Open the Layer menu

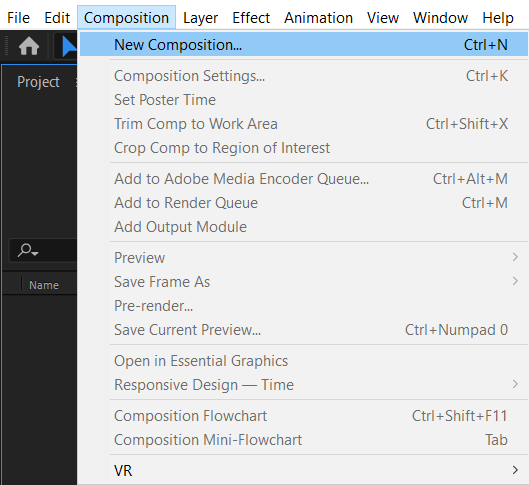(200, 18)
